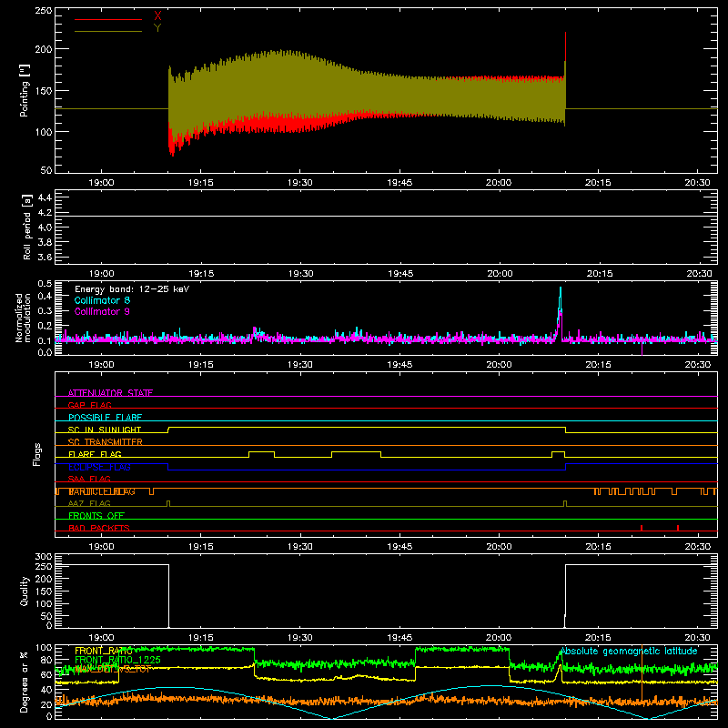Click the FLARE_FLAG label
Screen dimensions: 728x728
95,454
